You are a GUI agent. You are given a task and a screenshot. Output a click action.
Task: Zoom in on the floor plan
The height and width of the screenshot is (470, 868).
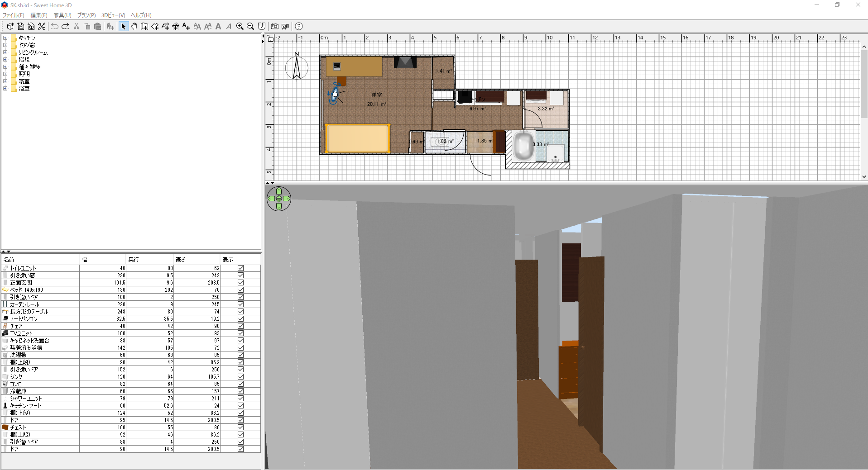(x=240, y=26)
